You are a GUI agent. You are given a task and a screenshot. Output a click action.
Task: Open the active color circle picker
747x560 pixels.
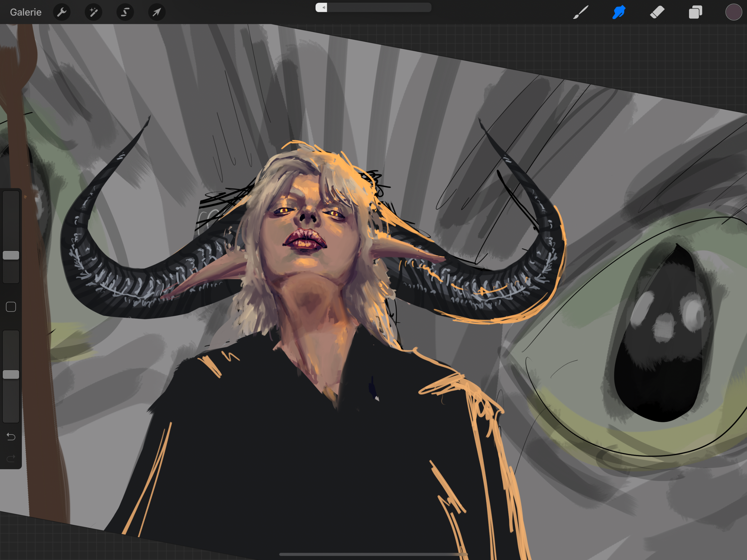[733, 12]
